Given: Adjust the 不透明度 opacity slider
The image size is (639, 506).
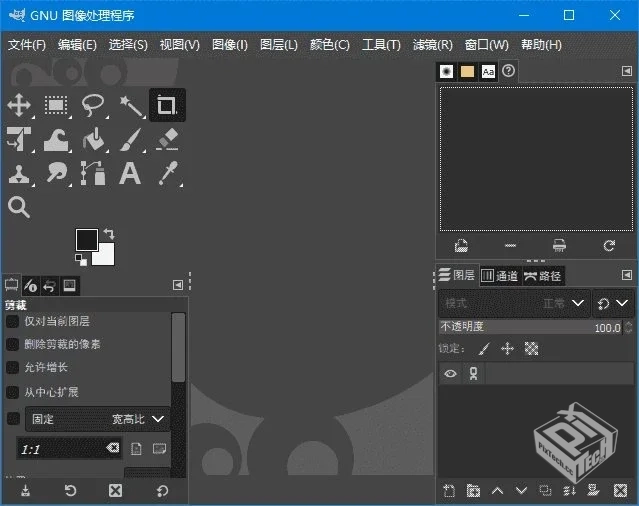Looking at the screenshot, I should [x=530, y=327].
